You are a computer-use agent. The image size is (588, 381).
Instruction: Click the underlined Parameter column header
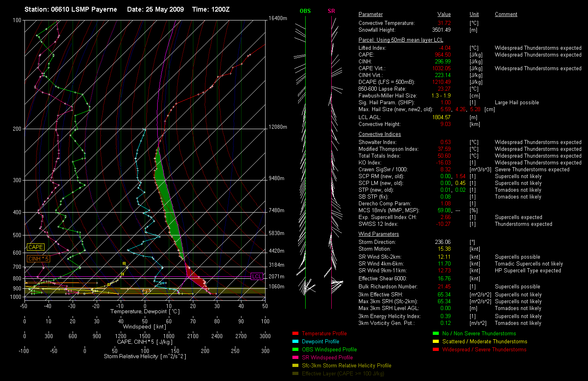point(370,14)
